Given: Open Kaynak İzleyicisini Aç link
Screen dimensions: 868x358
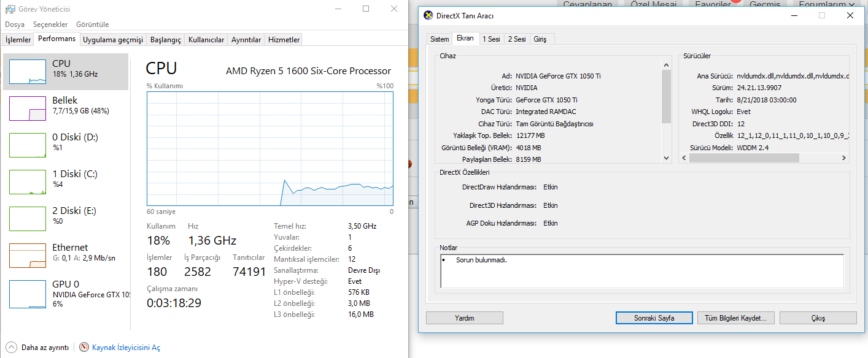Looking at the screenshot, I should coord(126,348).
